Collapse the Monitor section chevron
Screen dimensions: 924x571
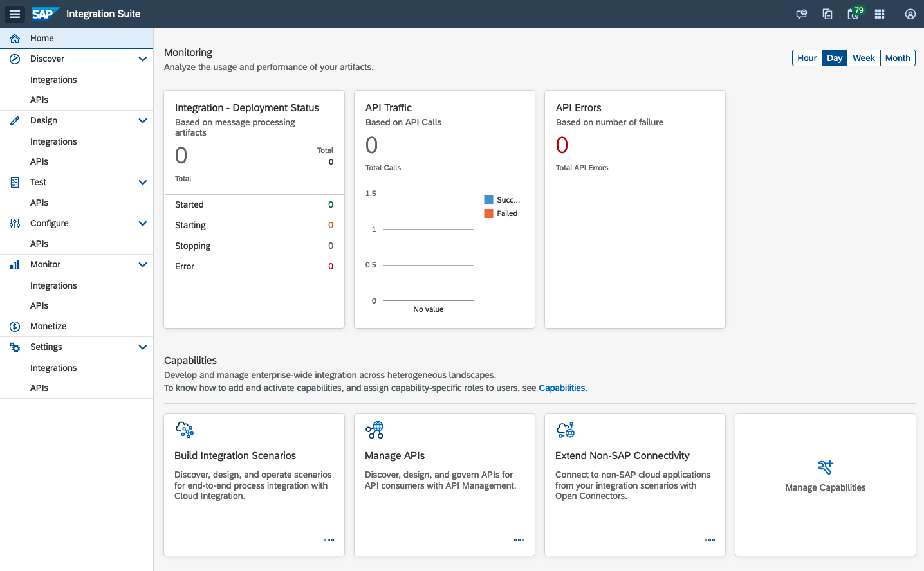(x=143, y=264)
